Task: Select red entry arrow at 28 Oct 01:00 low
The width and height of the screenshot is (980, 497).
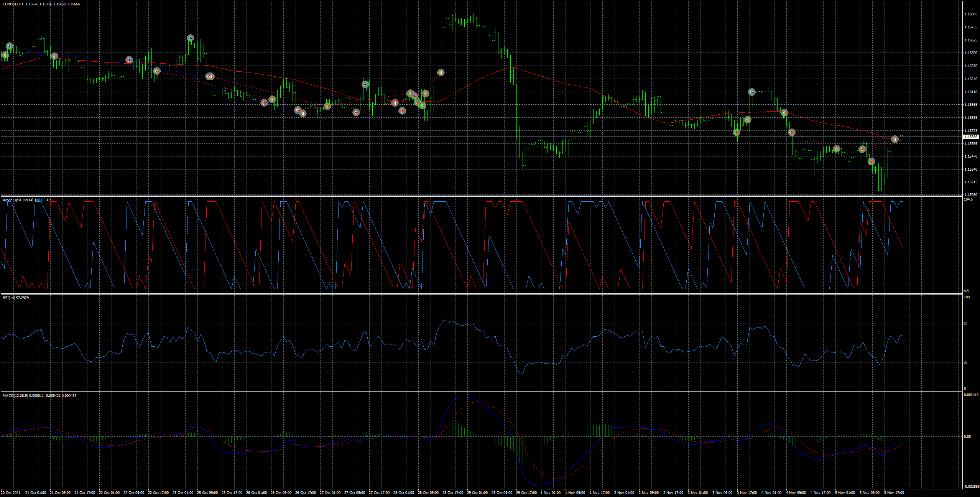Action: pos(402,111)
